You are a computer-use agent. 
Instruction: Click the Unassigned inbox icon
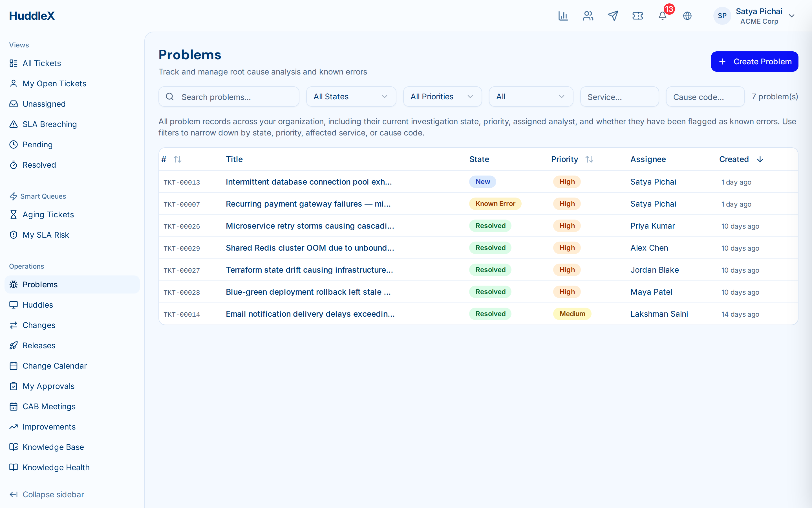(x=14, y=104)
